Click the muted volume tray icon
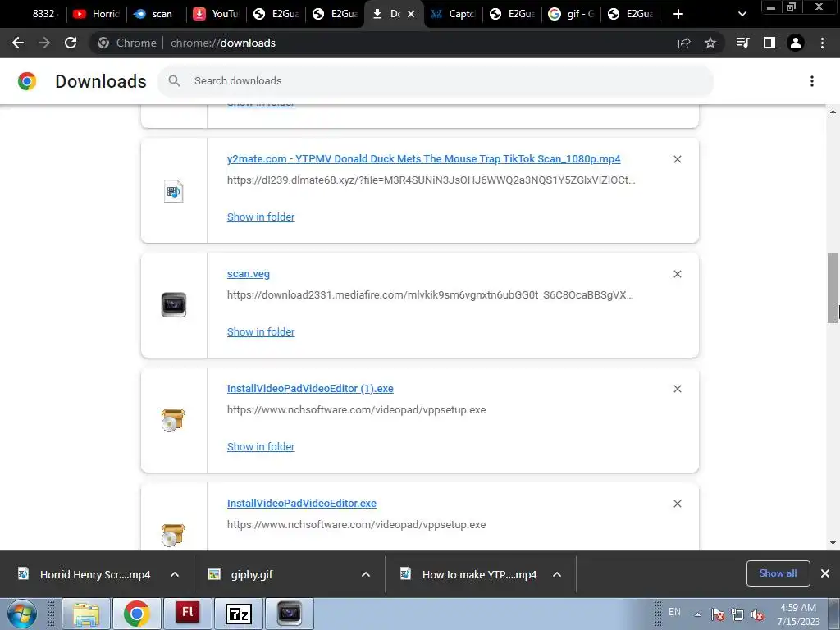 point(757,614)
